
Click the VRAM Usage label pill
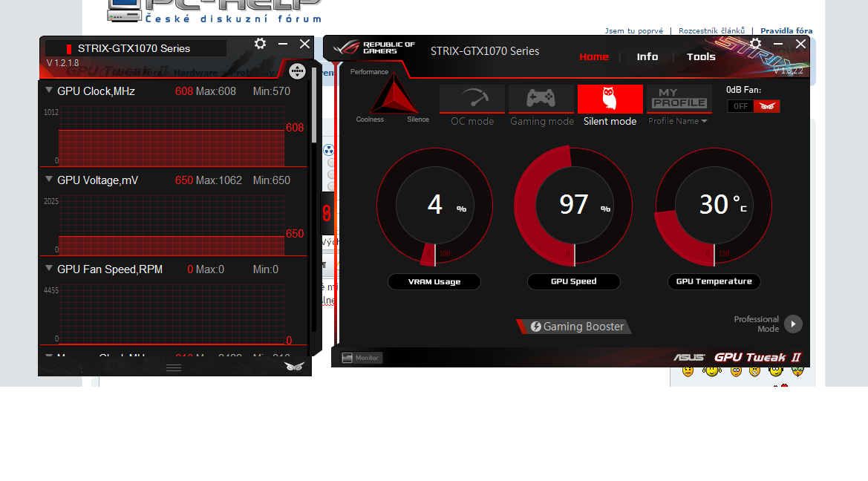pyautogui.click(x=434, y=282)
